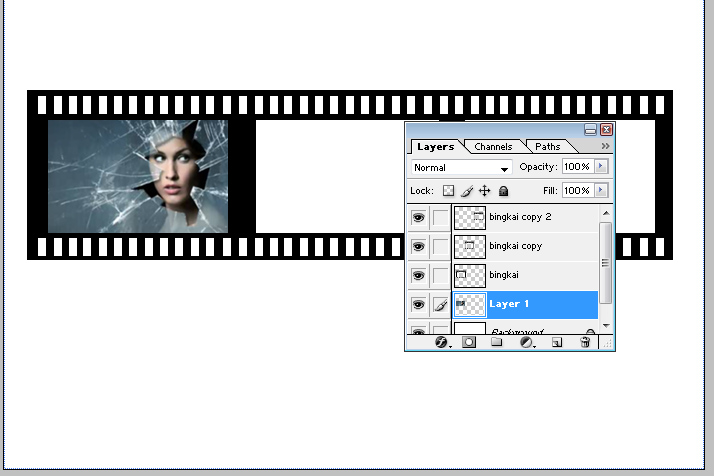The height and width of the screenshot is (476, 714).
Task: Select the bingkai copy 2 layer name
Action: [520, 217]
